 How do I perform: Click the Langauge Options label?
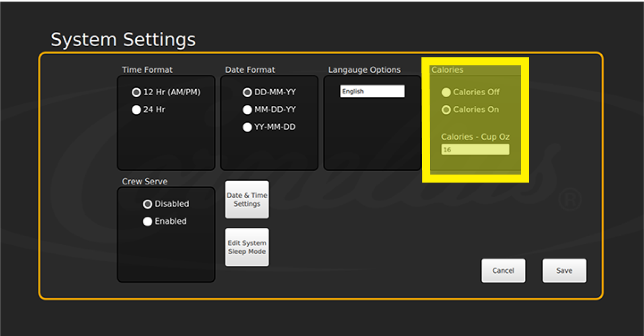coord(364,70)
